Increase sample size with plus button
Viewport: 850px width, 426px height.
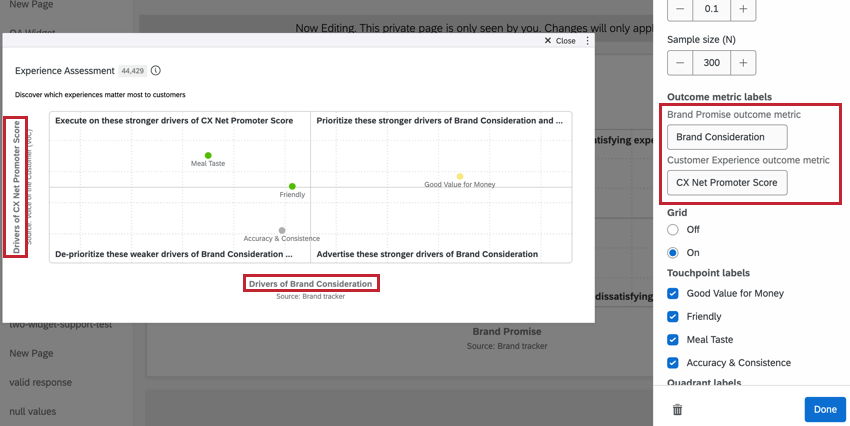(x=743, y=63)
